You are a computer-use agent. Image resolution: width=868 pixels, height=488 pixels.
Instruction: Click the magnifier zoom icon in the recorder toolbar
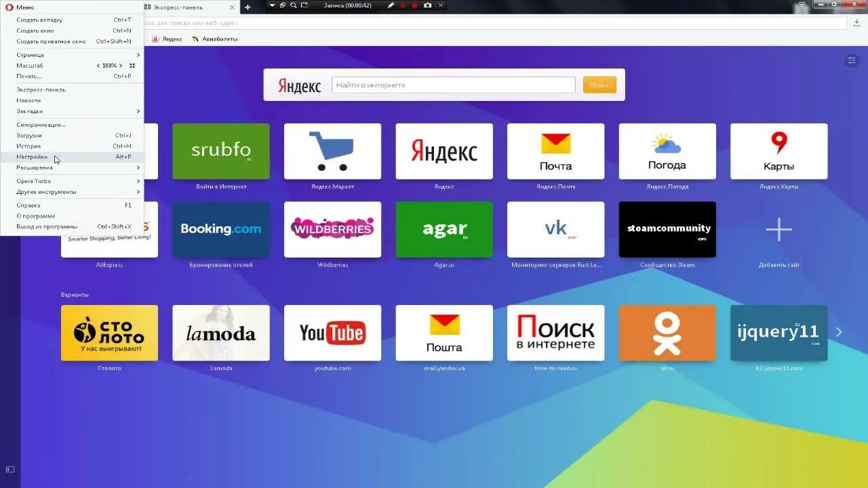tap(293, 5)
